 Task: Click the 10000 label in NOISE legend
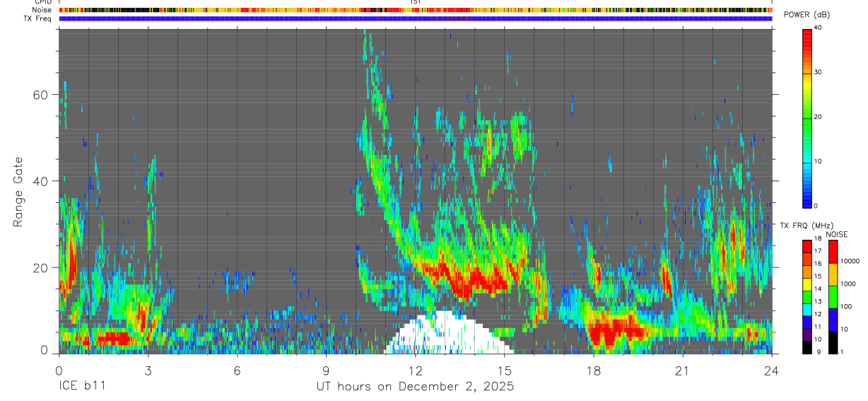(x=850, y=261)
